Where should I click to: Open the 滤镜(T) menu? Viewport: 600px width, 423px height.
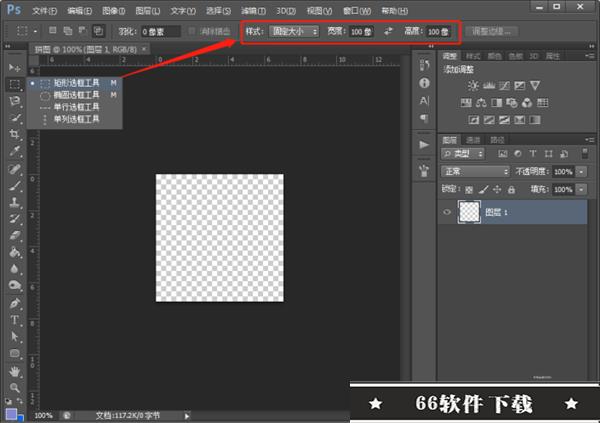253,11
